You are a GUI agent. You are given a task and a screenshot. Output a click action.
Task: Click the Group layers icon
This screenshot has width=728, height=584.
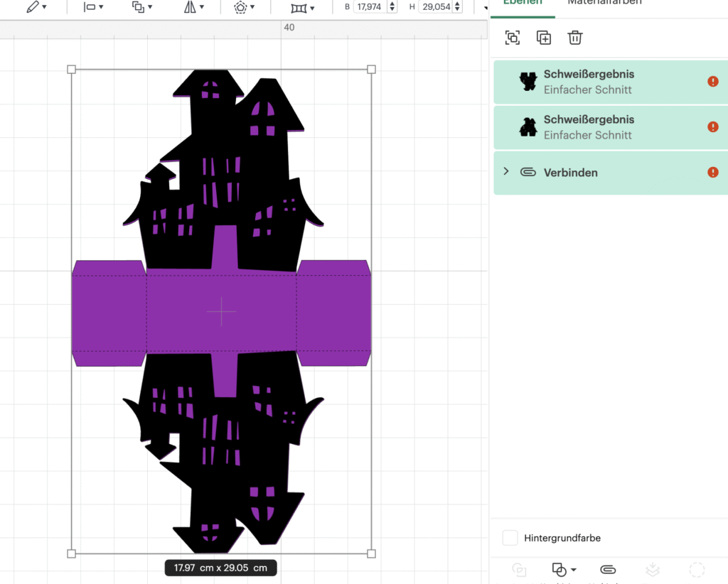pos(512,38)
